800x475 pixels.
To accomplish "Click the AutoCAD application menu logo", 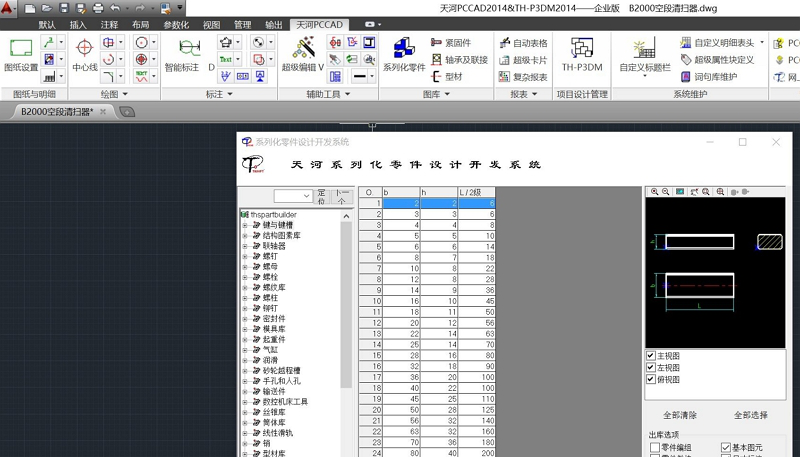I will coord(7,8).
